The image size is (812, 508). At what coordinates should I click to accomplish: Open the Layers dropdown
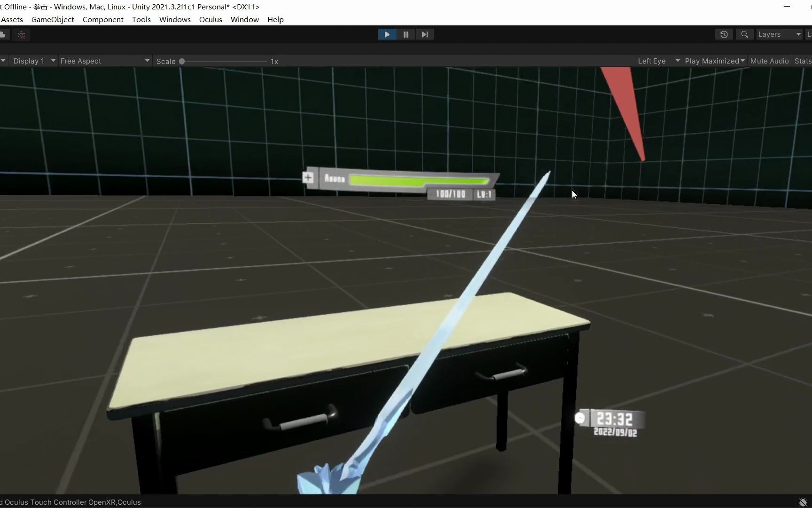779,34
